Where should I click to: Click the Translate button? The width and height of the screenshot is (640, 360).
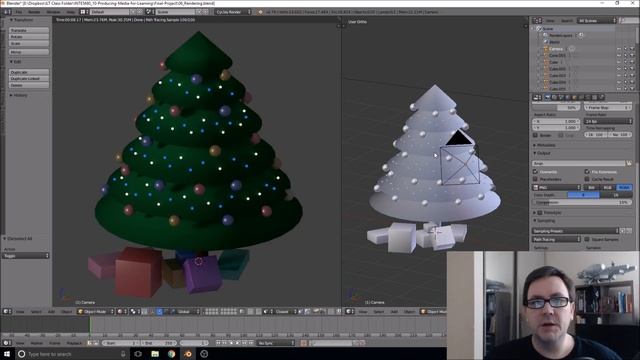tap(29, 30)
